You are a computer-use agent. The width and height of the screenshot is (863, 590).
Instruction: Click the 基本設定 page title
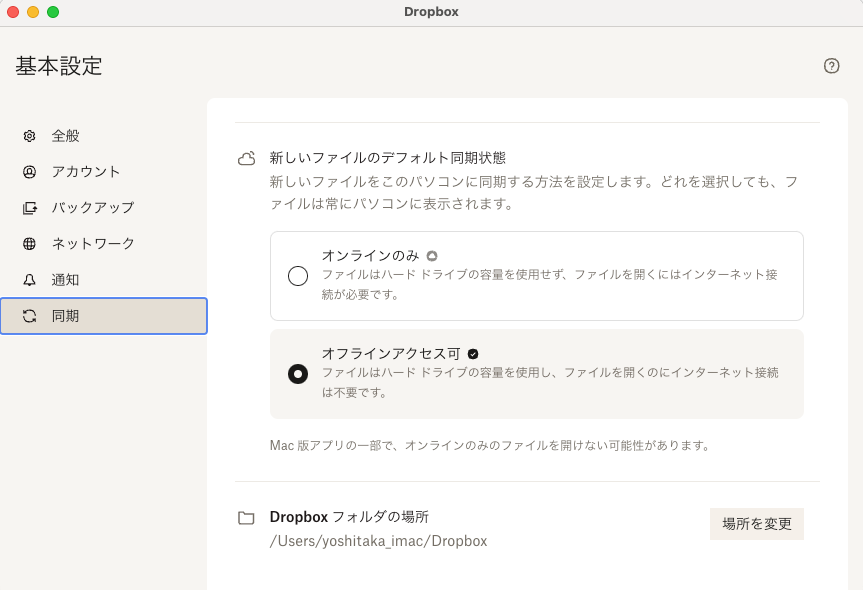pyautogui.click(x=59, y=66)
